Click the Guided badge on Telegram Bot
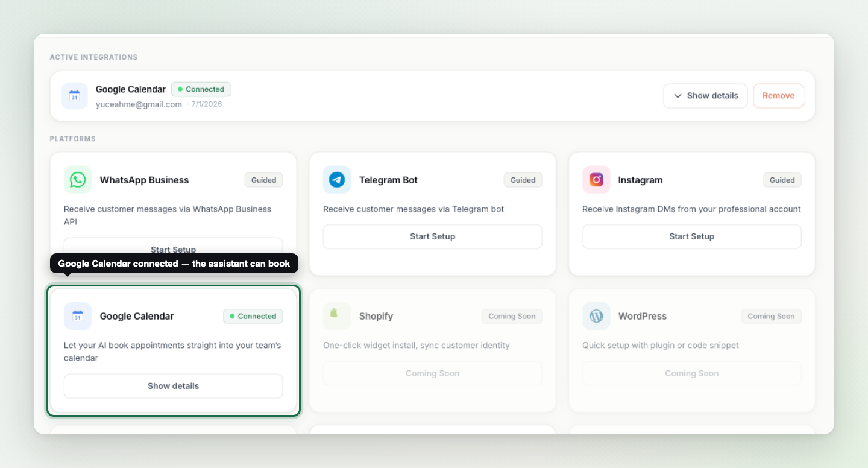The height and width of the screenshot is (468, 868). click(x=523, y=180)
